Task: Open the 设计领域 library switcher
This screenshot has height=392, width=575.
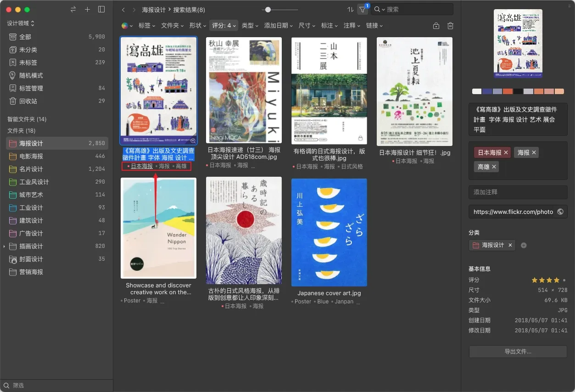Action: 21,23
